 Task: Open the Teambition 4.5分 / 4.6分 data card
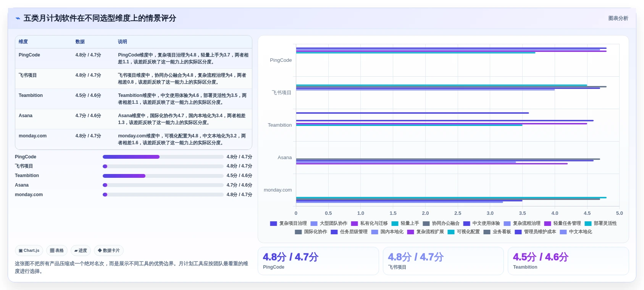coord(568,261)
